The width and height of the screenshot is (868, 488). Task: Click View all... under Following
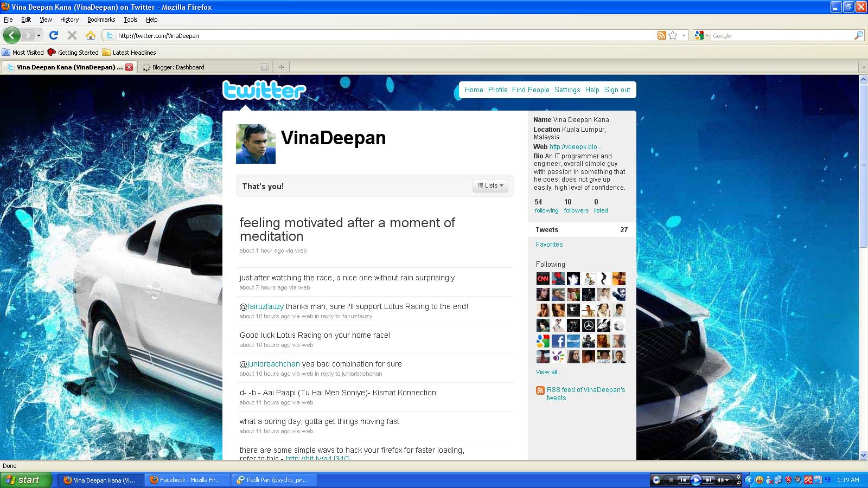click(x=549, y=372)
